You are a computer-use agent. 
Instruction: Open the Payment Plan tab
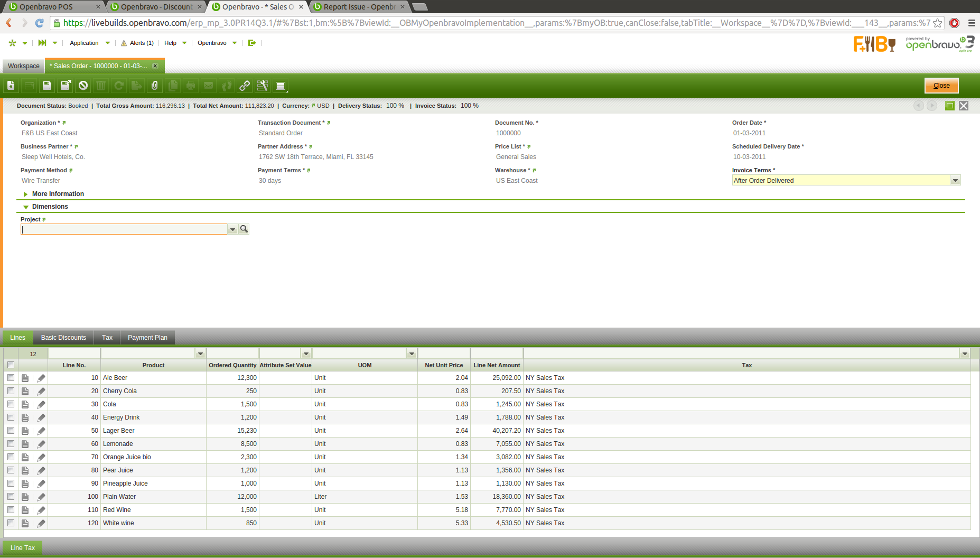147,338
